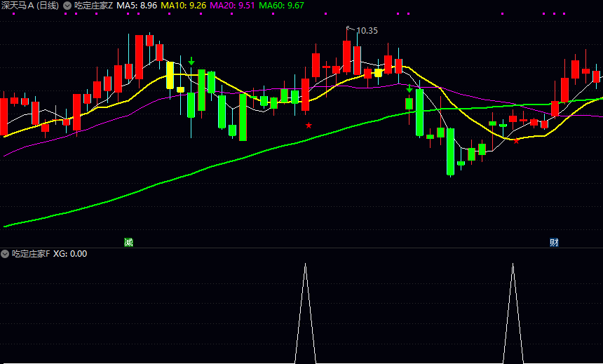This screenshot has width=603, height=364.
Task: Click the red star left of the 10.35 peak
Action: point(309,126)
